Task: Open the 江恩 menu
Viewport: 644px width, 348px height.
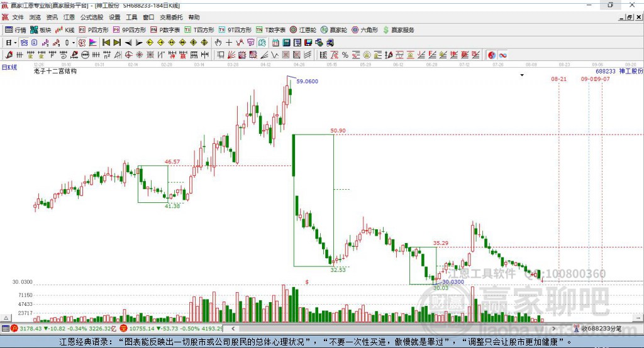Action: (x=69, y=17)
